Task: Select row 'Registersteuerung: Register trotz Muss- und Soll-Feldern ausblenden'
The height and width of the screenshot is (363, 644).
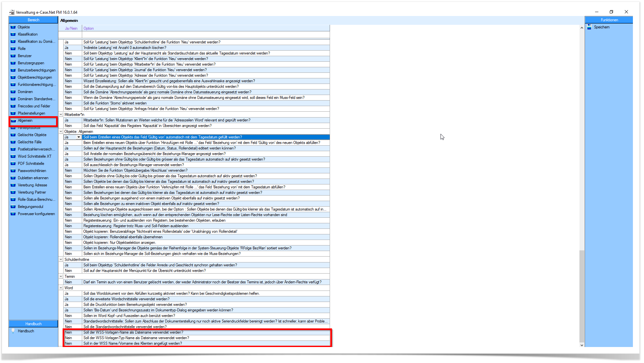Action: (196, 226)
